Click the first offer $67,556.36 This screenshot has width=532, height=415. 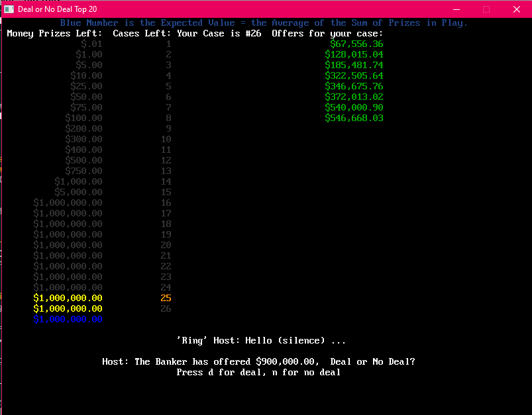click(356, 44)
